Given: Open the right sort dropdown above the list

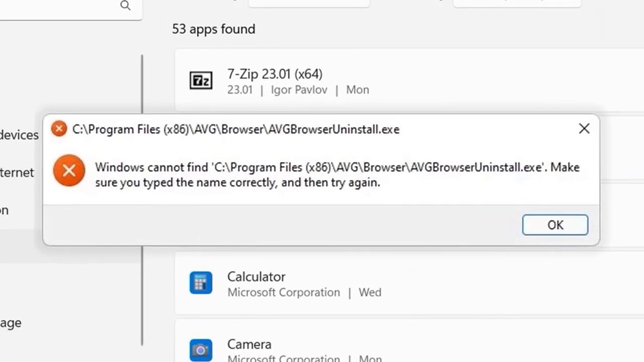Looking at the screenshot, I should click(x=517, y=3).
